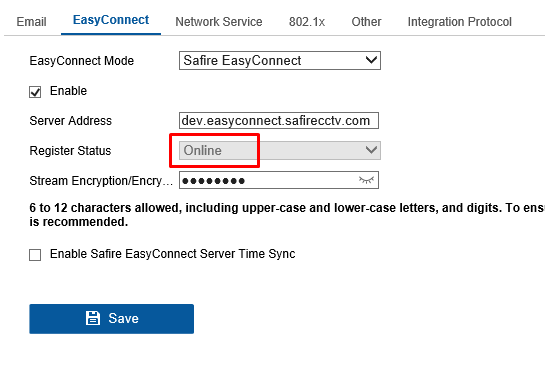Show password with the eye icon
Image resolution: width=545 pixels, height=368 pixels.
[366, 180]
